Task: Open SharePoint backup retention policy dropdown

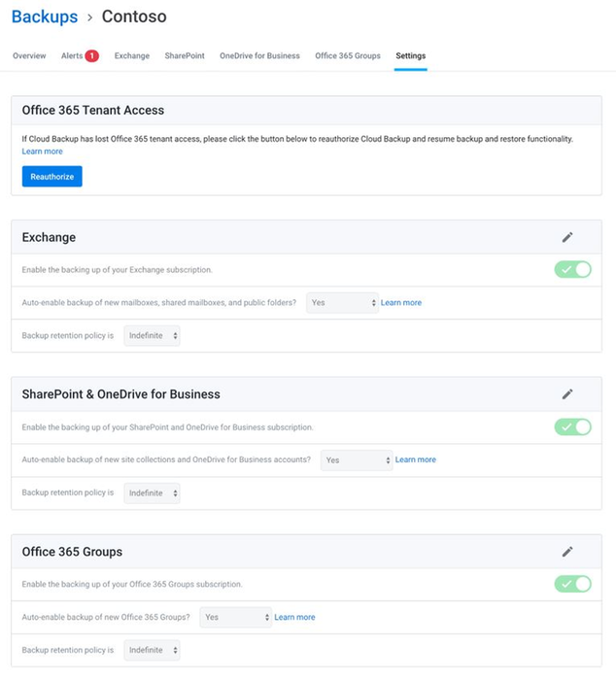Action: click(x=152, y=493)
